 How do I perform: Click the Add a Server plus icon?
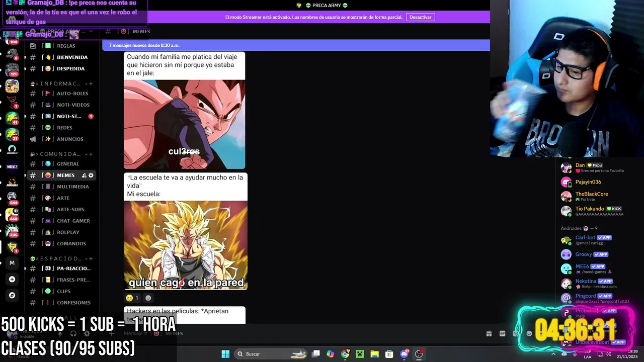(12, 279)
